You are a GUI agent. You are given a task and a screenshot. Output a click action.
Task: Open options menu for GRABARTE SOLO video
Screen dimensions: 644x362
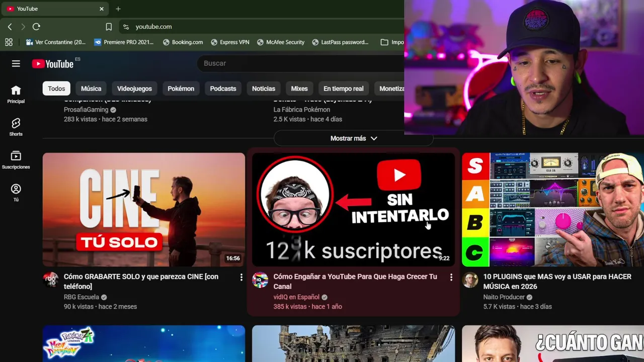241,277
